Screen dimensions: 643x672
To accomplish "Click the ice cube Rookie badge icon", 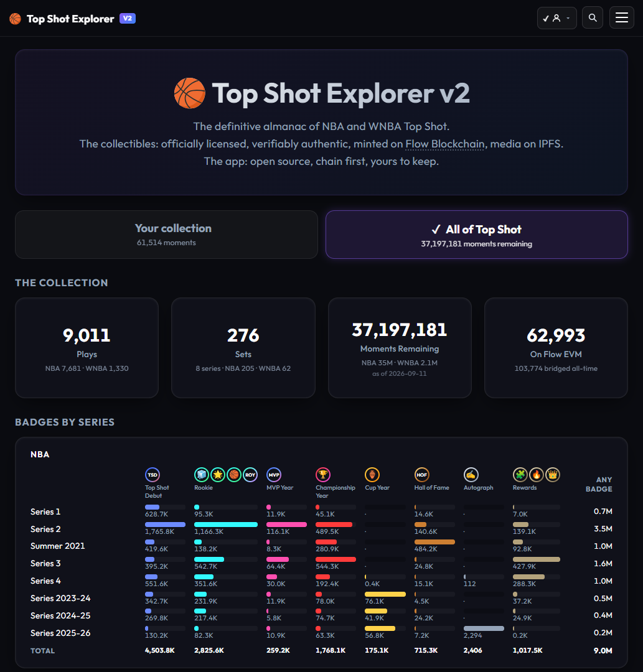I will tap(202, 475).
